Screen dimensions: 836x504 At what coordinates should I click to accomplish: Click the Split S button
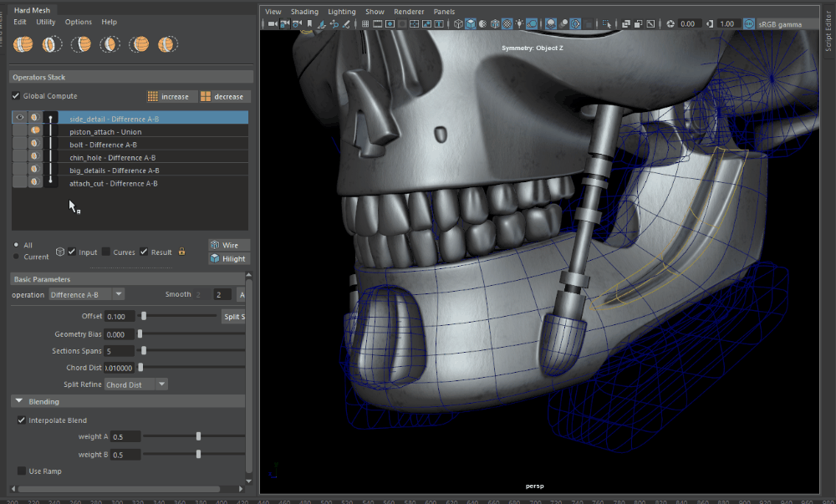(x=233, y=317)
